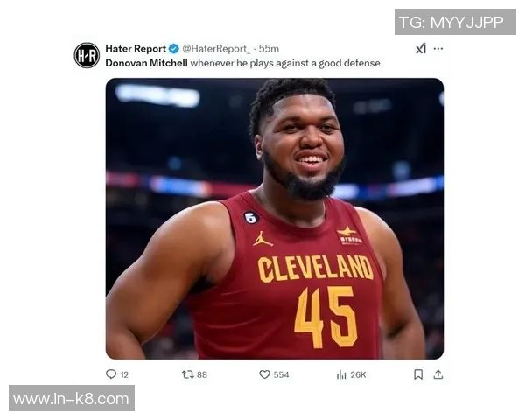Open the Cleveland jersey photo
Viewport: 525px width, 420px height.
[274, 219]
